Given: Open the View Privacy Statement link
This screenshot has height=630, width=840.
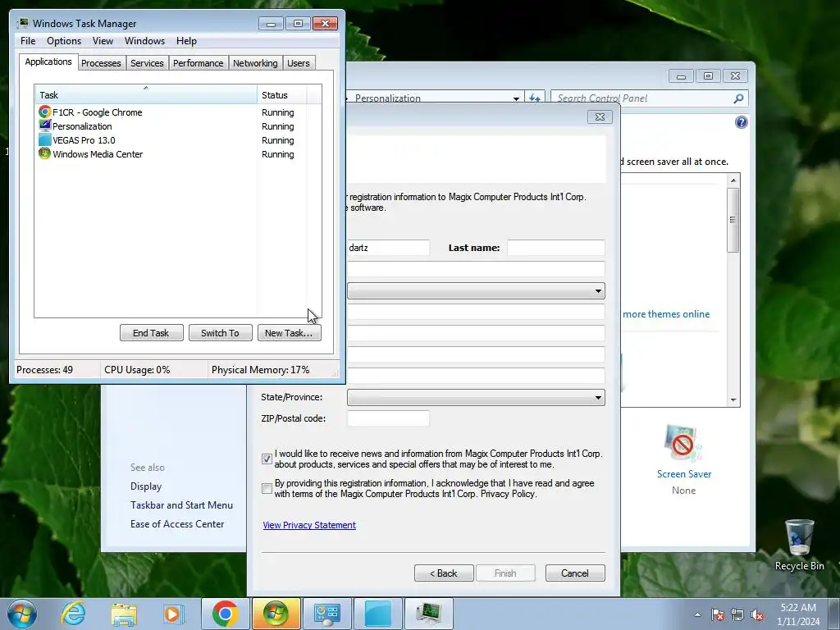Looking at the screenshot, I should 309,526.
